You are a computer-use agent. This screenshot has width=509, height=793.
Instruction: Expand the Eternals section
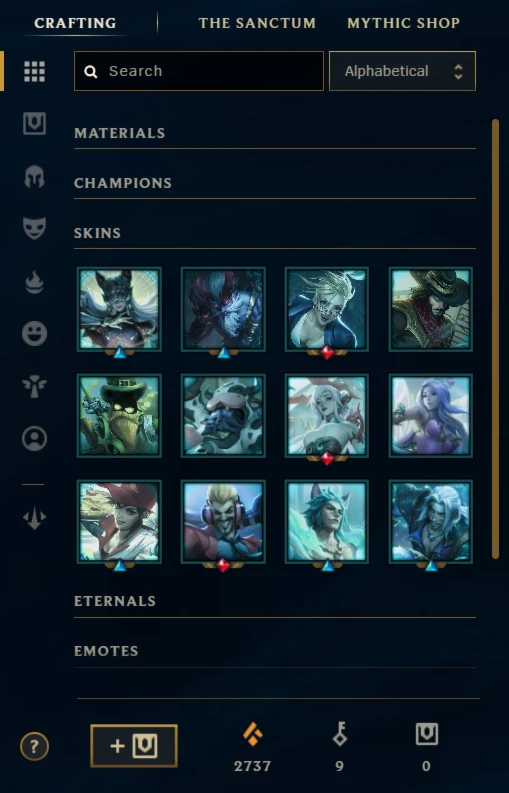coord(275,601)
